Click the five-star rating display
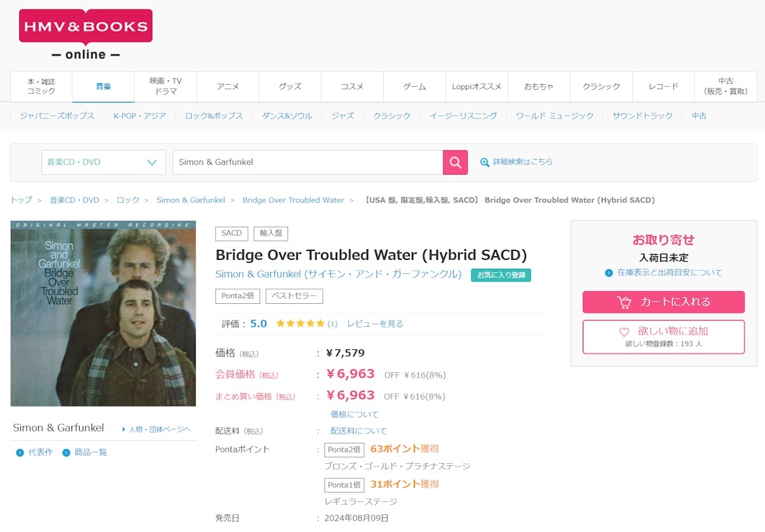Screen dimensions: 765x532 click(300, 324)
